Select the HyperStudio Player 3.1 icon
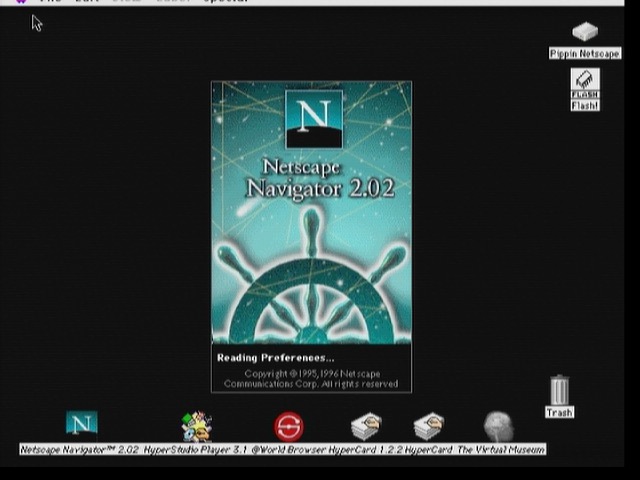 click(x=196, y=426)
